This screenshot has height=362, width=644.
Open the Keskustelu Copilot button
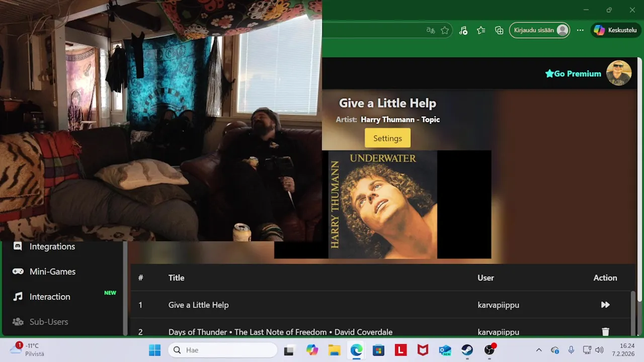pos(616,30)
